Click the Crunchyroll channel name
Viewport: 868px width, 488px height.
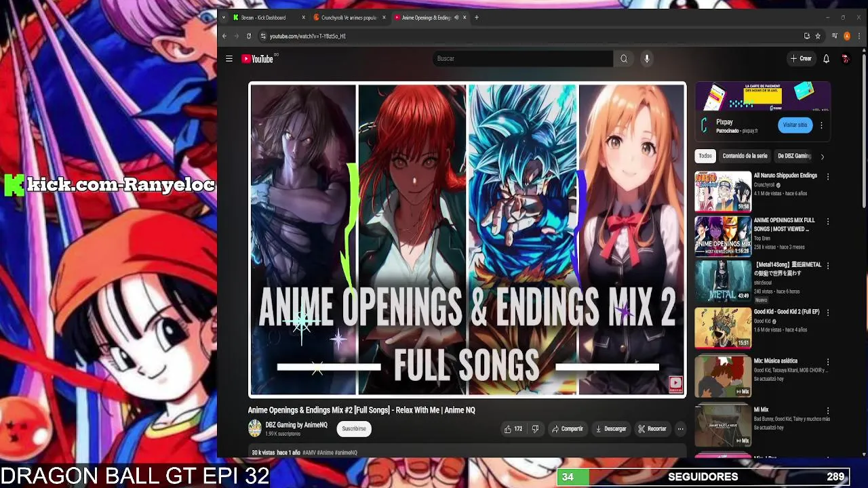[764, 185]
